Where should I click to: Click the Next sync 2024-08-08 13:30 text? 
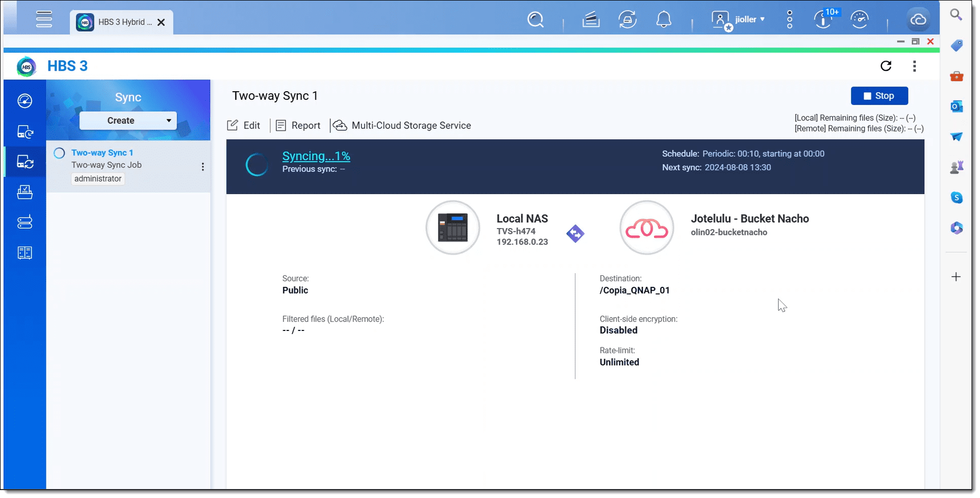(717, 168)
